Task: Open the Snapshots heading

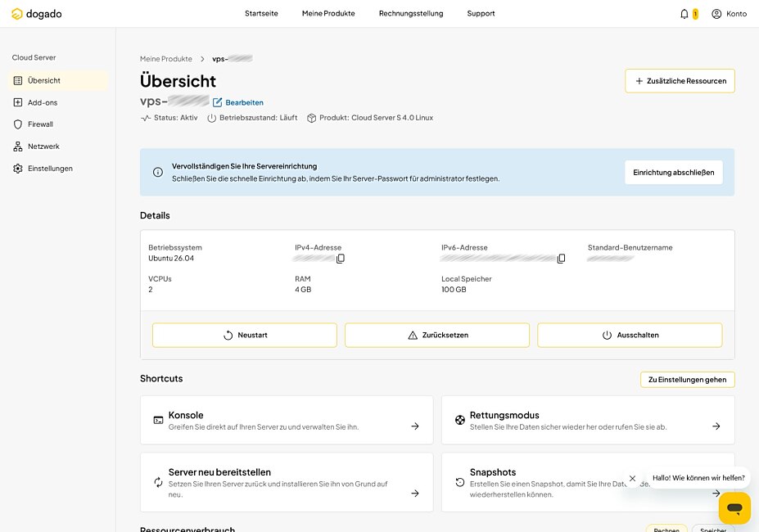Action: (493, 472)
